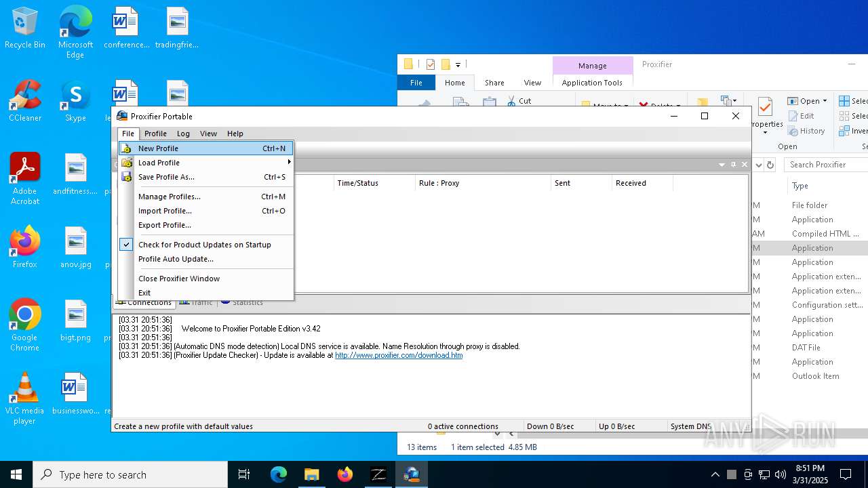Click the New Profile icon in menu
Screen dimensions: 868x488
(126, 148)
